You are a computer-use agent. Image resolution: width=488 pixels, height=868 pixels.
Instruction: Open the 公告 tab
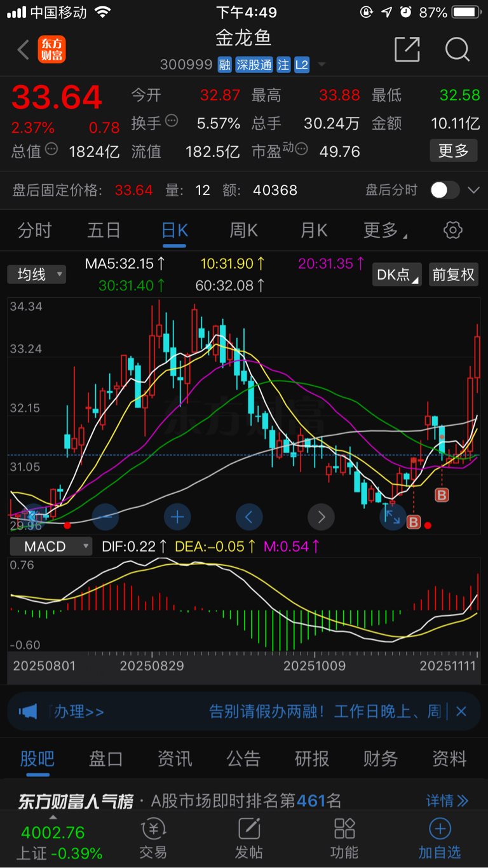point(243,759)
